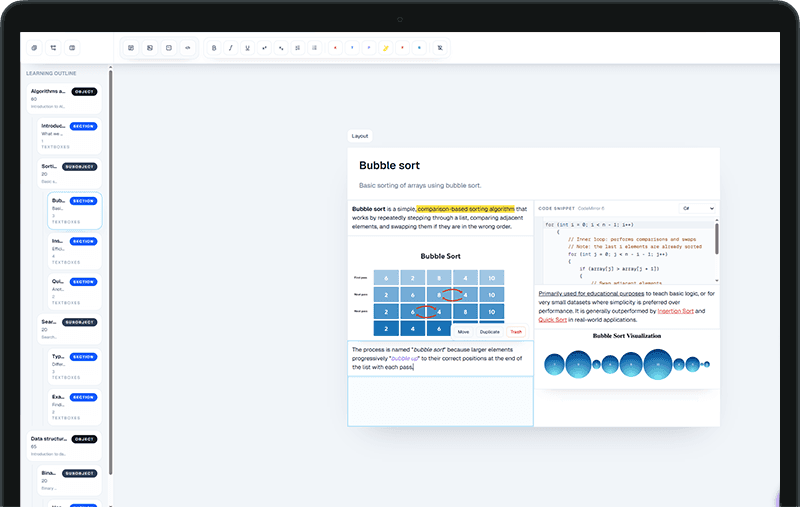
Task: Click the stacked pages icon in top-left toolbar
Action: click(x=34, y=48)
